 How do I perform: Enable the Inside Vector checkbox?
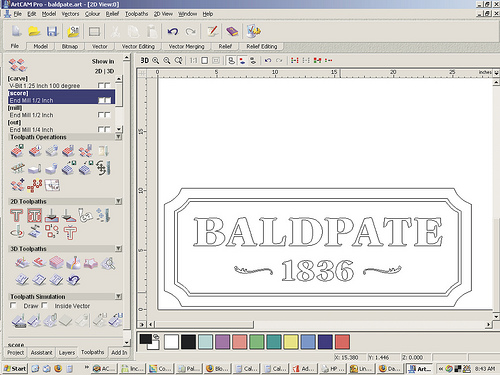point(45,305)
